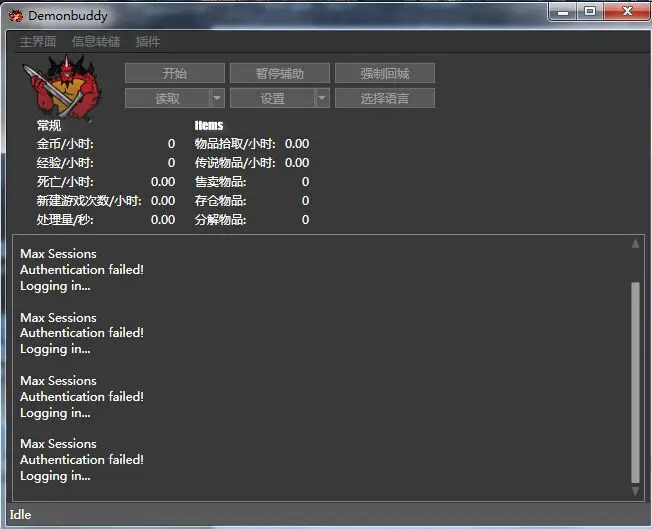This screenshot has height=529, width=652.
Task: Click the log scrollbar up arrow
Action: [635, 244]
